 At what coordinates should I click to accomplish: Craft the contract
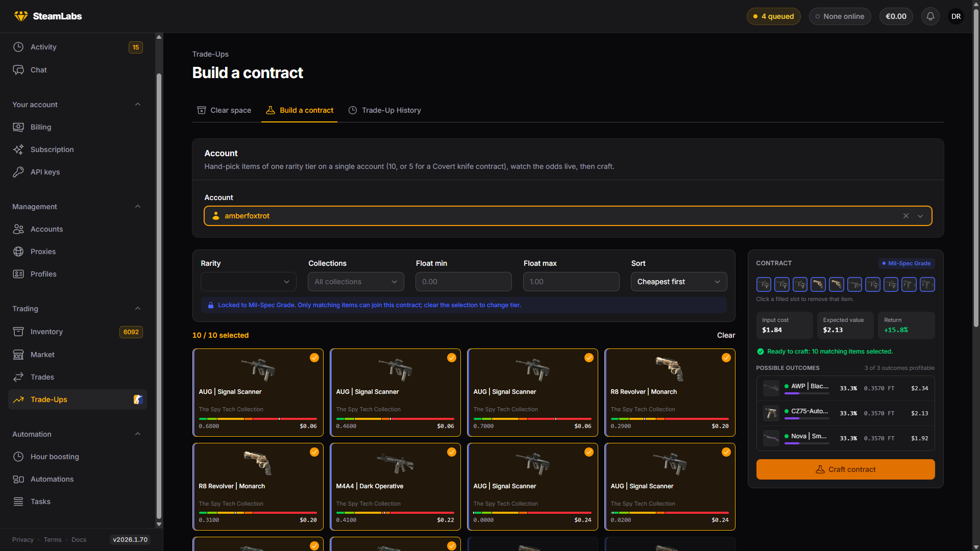click(845, 469)
